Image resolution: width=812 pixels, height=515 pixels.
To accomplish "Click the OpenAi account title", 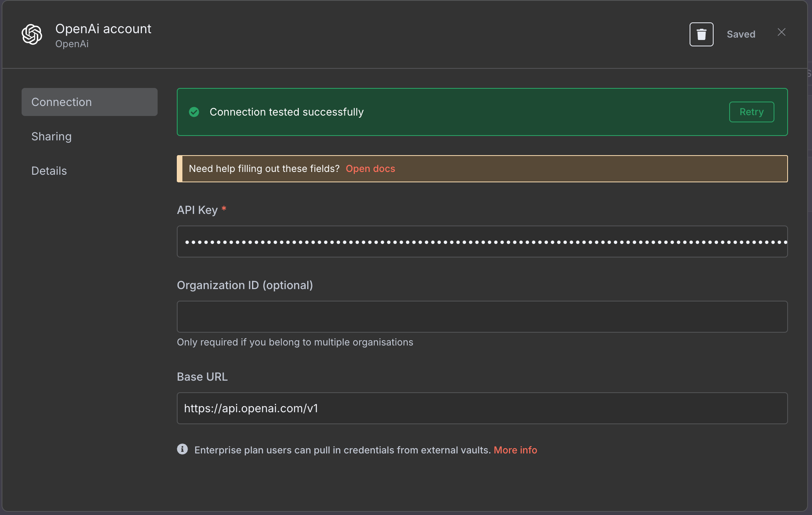I will (103, 29).
